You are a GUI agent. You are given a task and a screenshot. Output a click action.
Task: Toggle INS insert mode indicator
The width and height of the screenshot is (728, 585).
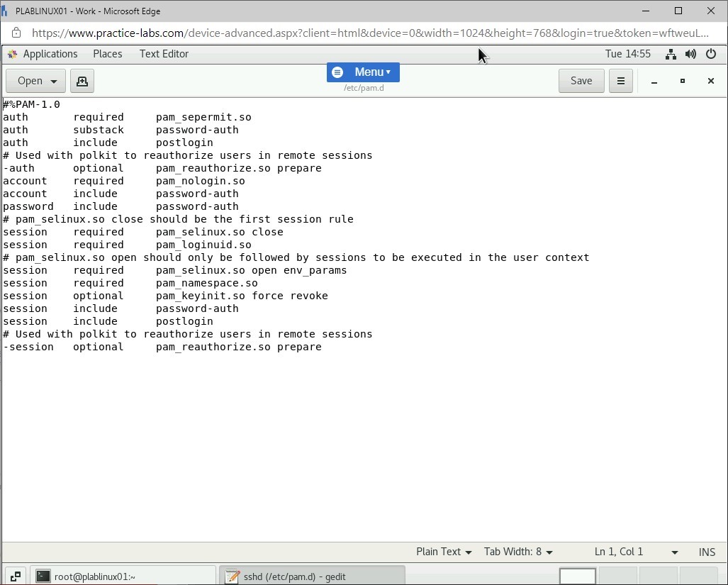click(x=707, y=552)
